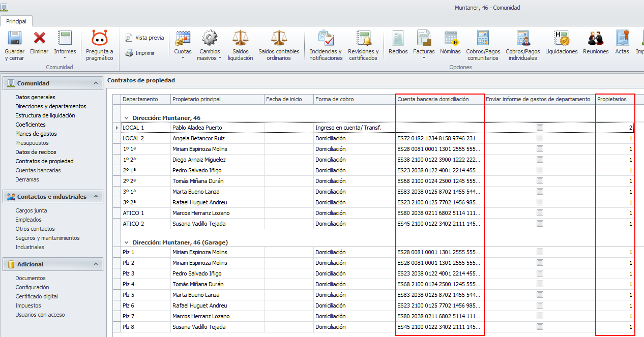Select the Principal ribbon tab

(16, 21)
